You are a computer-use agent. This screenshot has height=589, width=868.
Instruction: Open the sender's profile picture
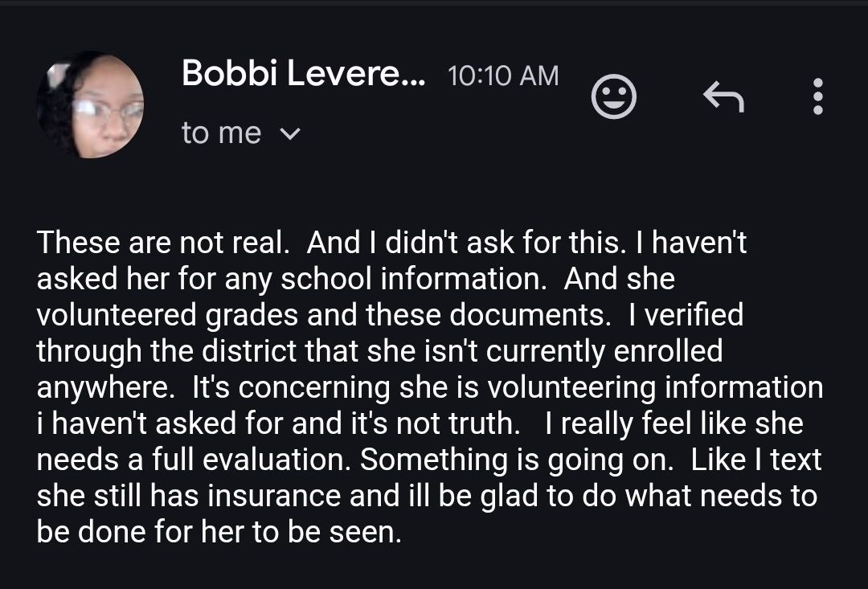pyautogui.click(x=90, y=104)
